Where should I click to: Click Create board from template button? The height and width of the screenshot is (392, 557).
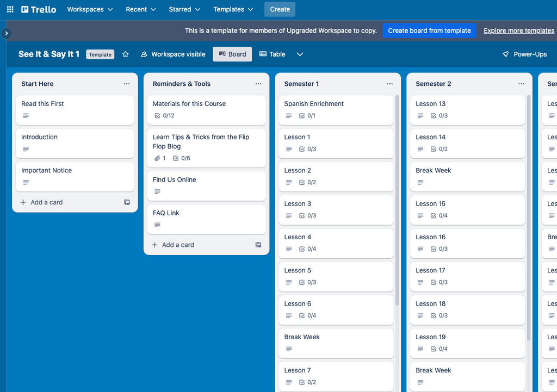(x=429, y=30)
